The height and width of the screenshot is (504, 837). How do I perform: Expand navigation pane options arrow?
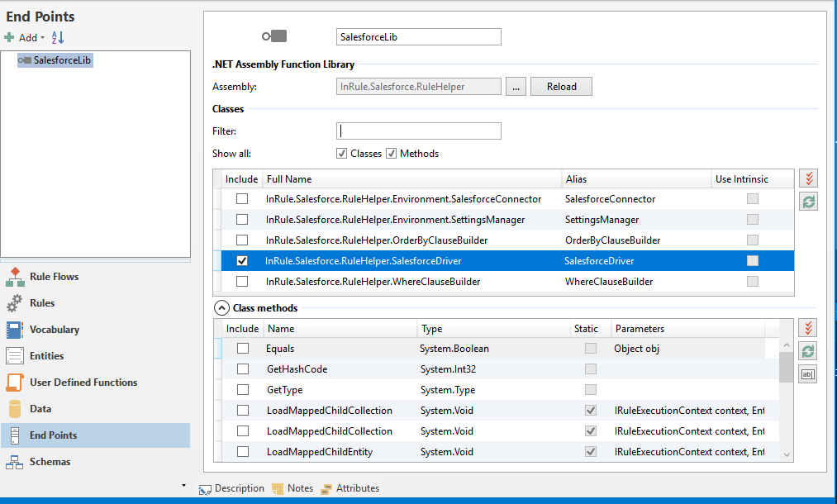coord(183,485)
